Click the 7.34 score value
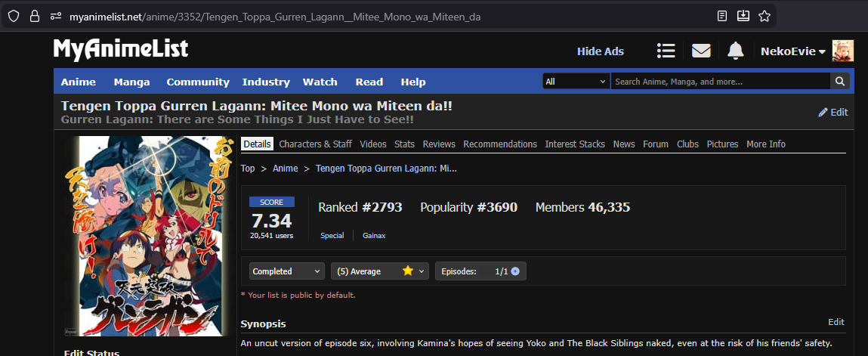Viewport: 868px width, 356px height. coord(271,221)
